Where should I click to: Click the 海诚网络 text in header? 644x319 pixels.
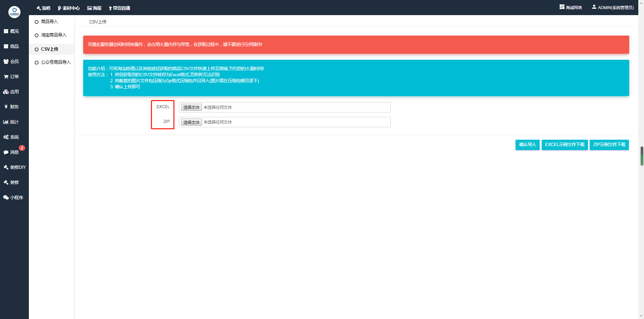coord(574,7)
